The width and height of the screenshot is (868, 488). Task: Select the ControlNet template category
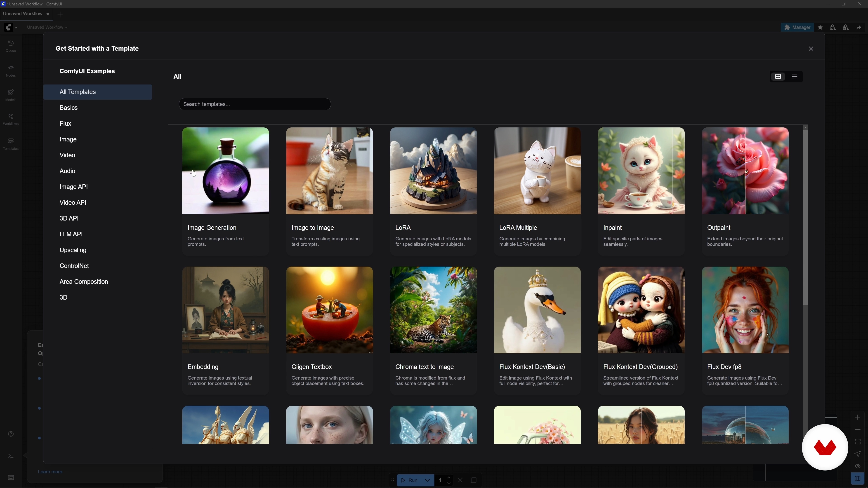(74, 266)
